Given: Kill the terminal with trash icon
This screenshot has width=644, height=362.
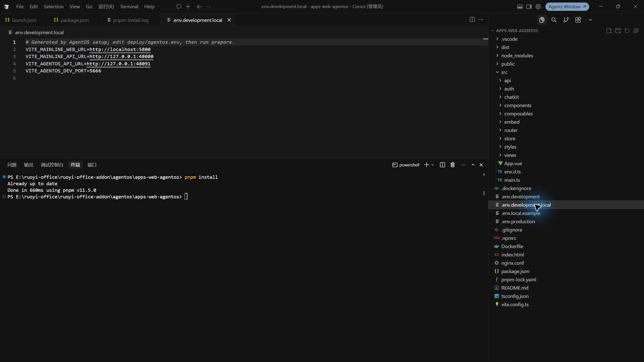Looking at the screenshot, I should [452, 165].
